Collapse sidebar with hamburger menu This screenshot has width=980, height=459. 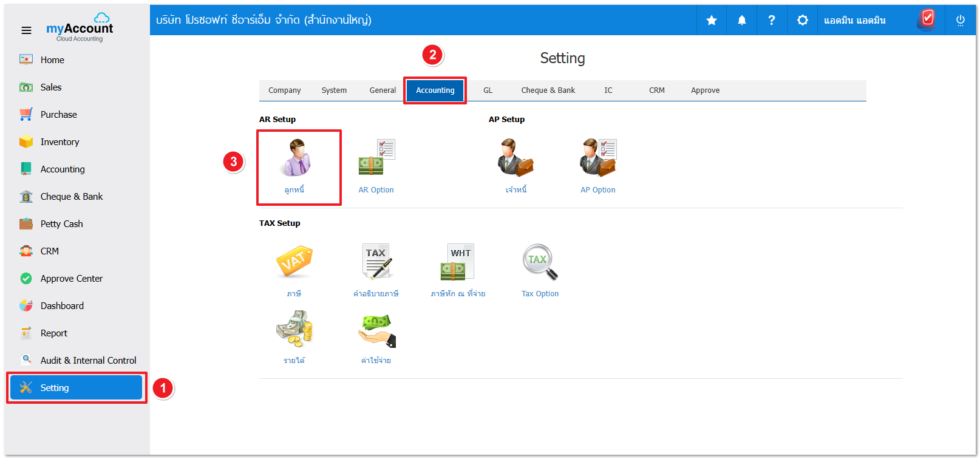pyautogui.click(x=26, y=30)
